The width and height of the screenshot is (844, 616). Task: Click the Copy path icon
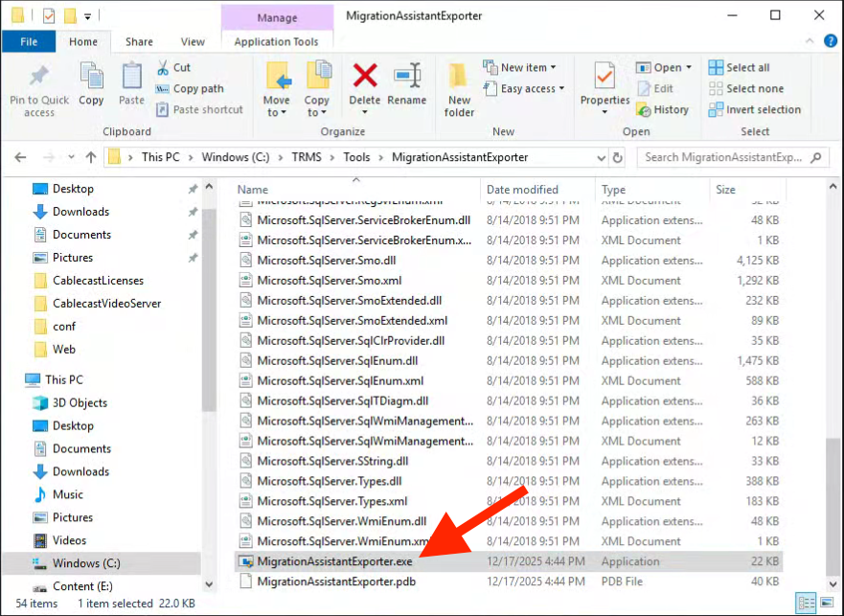pos(163,88)
